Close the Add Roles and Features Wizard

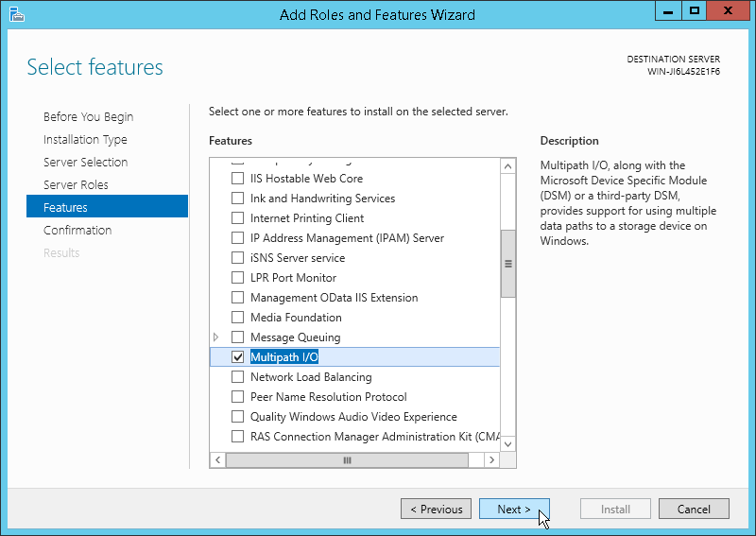point(728,11)
